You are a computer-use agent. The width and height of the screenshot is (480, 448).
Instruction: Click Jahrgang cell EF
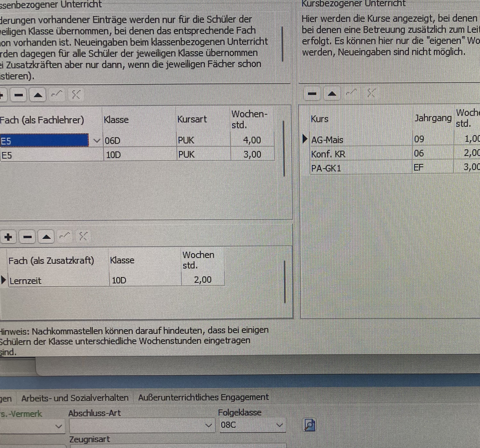[x=433, y=167]
